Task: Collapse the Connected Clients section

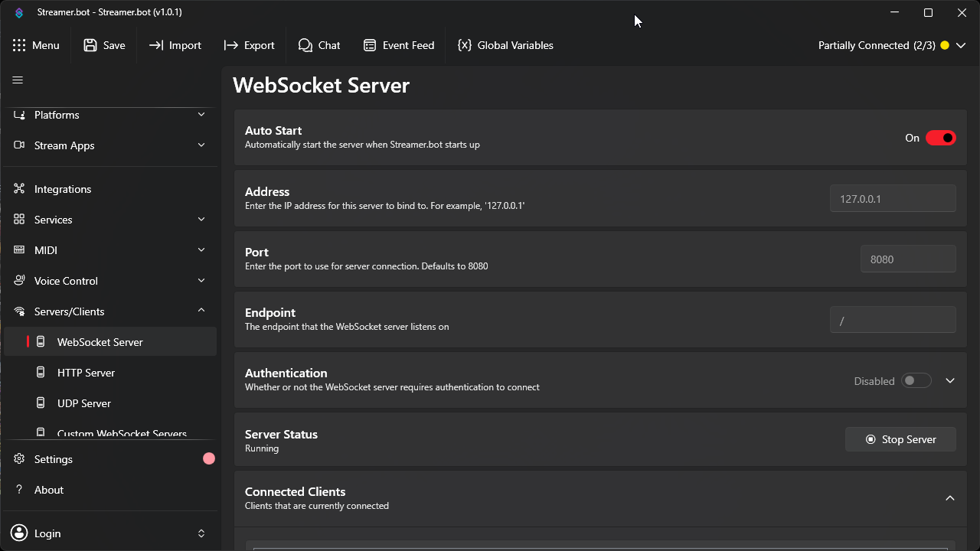Action: pyautogui.click(x=950, y=498)
